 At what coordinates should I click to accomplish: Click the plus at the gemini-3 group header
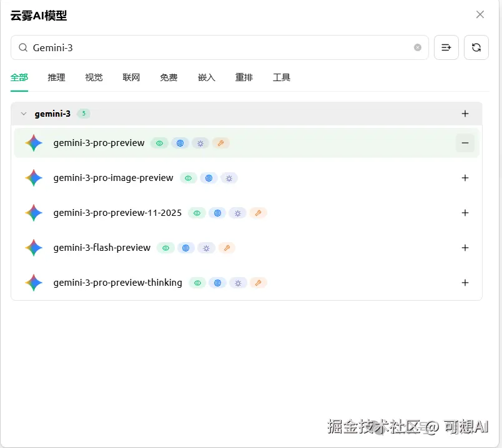[x=465, y=114]
